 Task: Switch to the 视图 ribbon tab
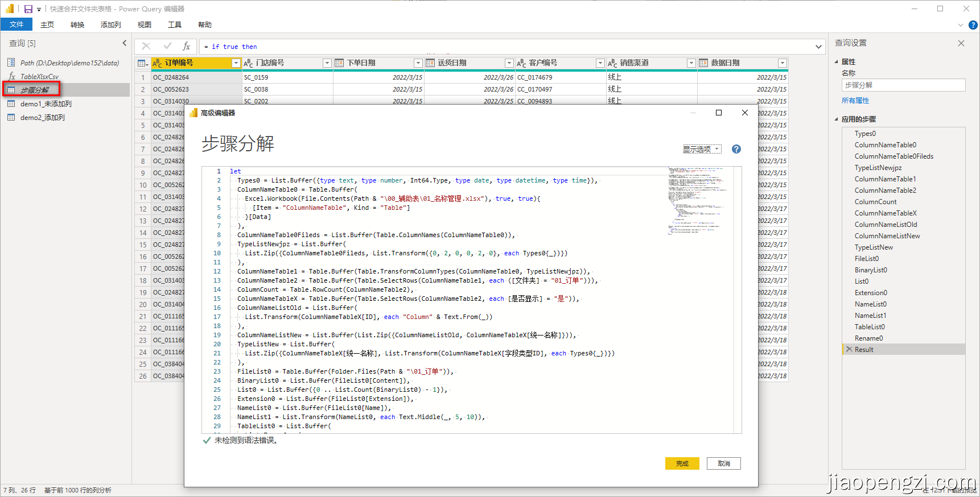tap(145, 24)
